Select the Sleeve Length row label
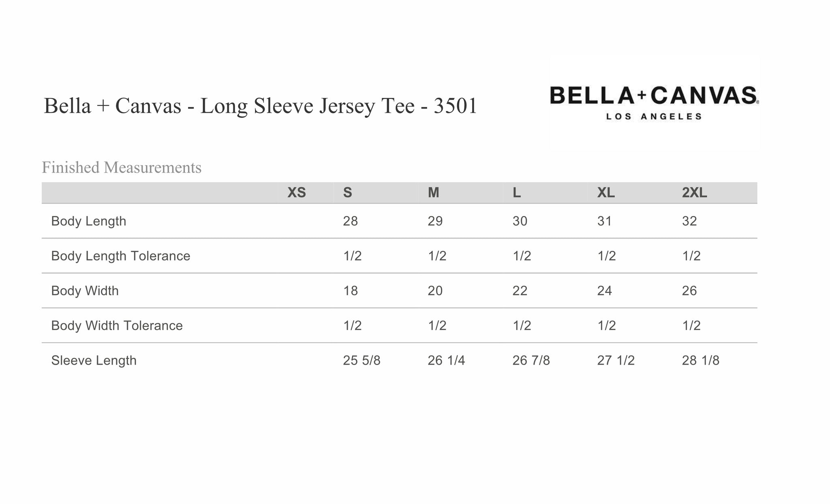This screenshot has width=830, height=504. (94, 361)
